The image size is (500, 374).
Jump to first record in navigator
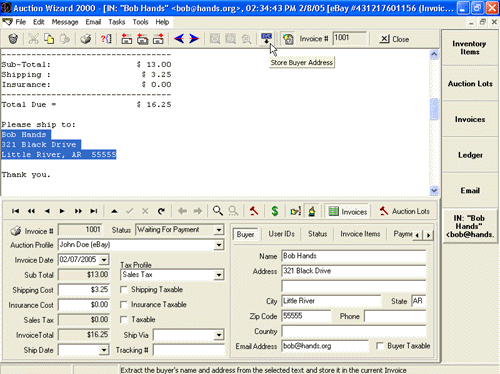15,211
